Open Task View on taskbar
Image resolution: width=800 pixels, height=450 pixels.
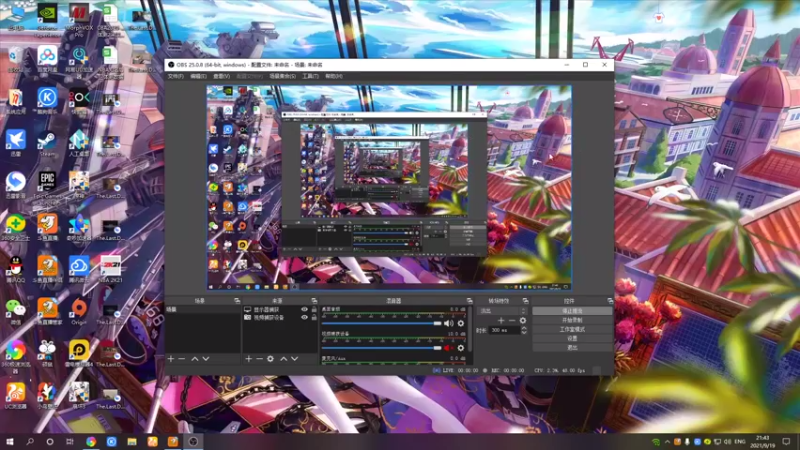coord(70,441)
